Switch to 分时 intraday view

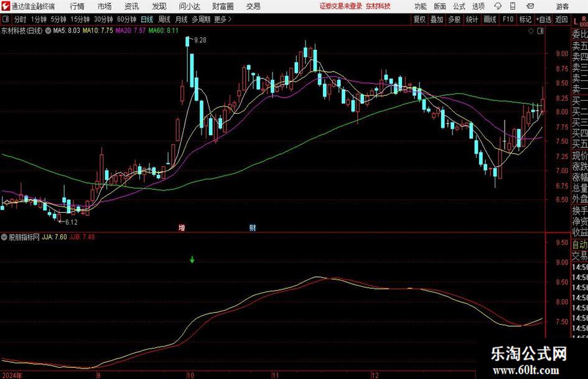(21, 19)
